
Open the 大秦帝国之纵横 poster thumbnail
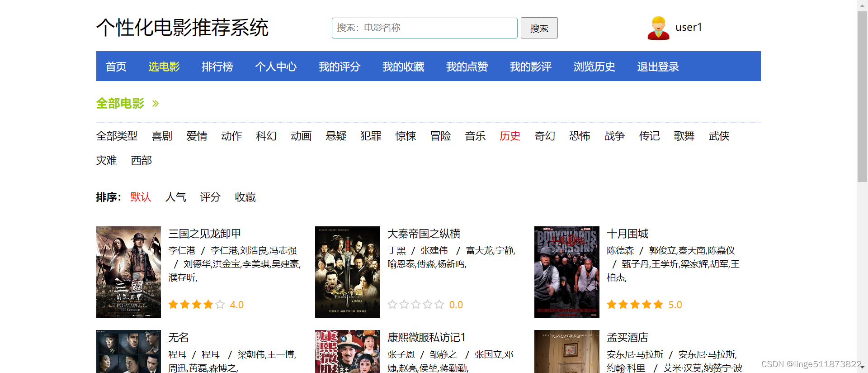(x=348, y=272)
